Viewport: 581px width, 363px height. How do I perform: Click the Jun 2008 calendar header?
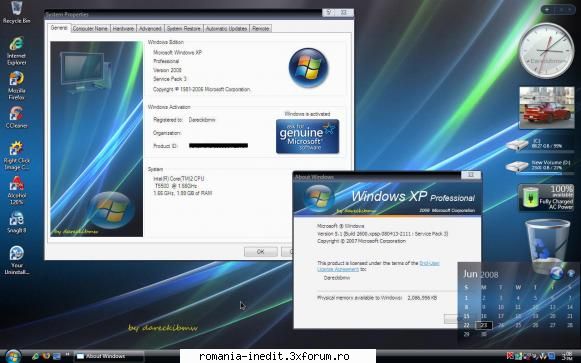tap(481, 274)
